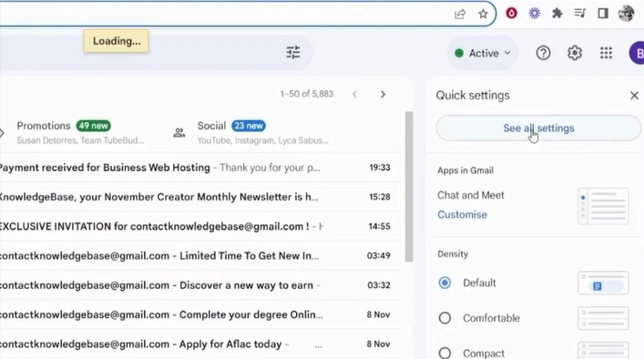The width and height of the screenshot is (644, 359).
Task: Click the 49 new Promotions badge
Action: click(x=94, y=126)
